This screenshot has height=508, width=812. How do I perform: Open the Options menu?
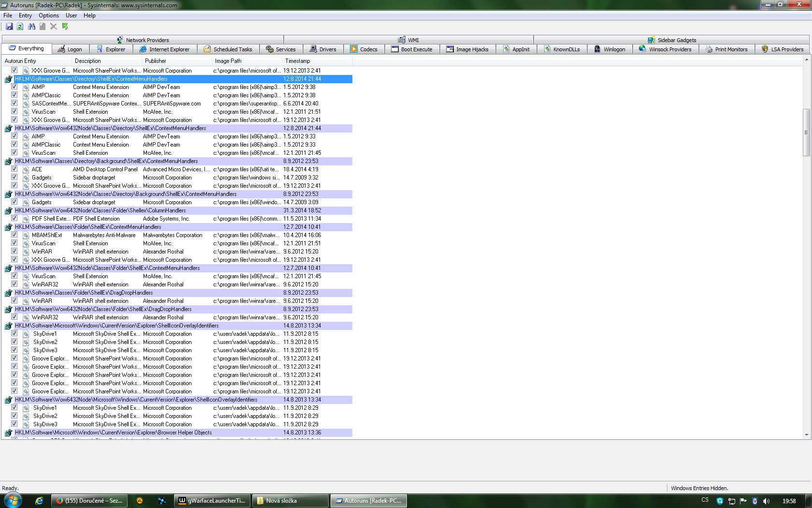[49, 15]
